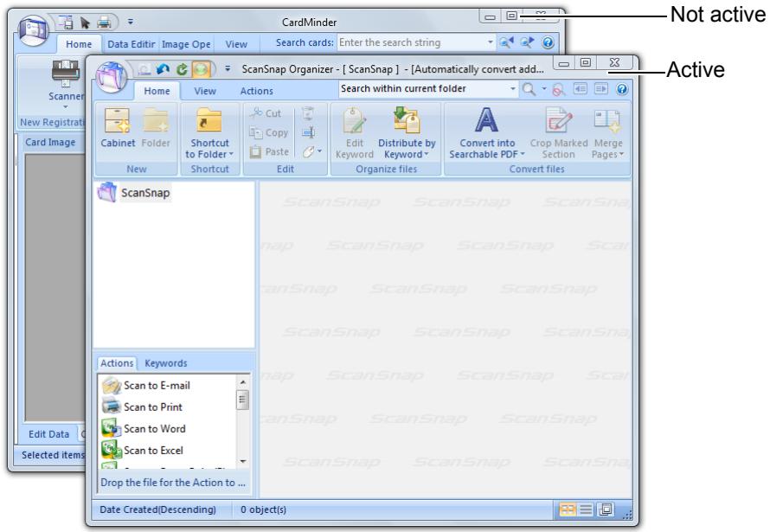The image size is (770, 532).
Task: Open the Image Ope tab in CardMinder
Action: point(186,44)
